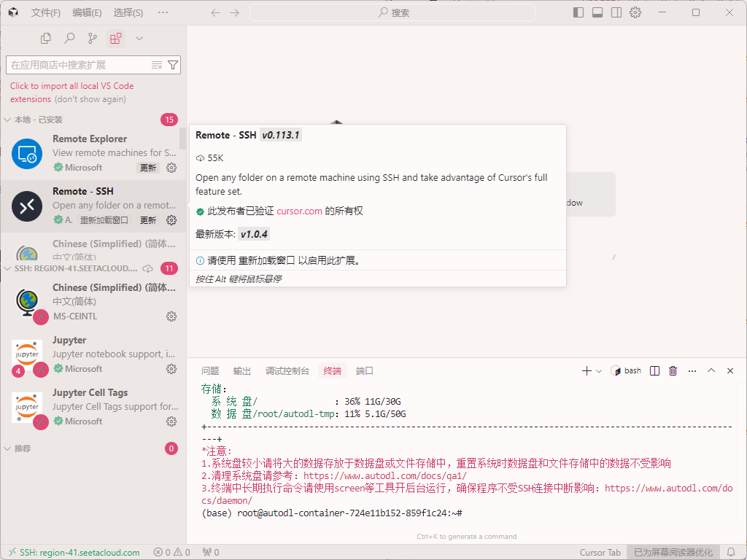
Task: Go back with the left arrow
Action: click(216, 13)
